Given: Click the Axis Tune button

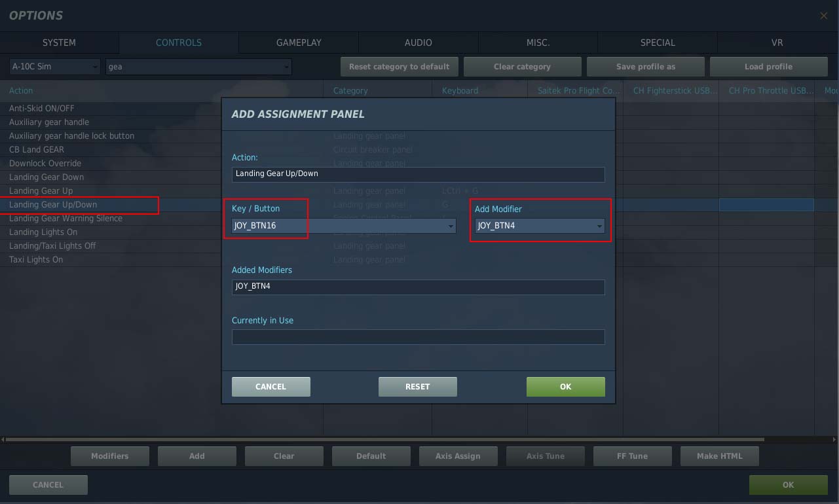Looking at the screenshot, I should (x=546, y=456).
